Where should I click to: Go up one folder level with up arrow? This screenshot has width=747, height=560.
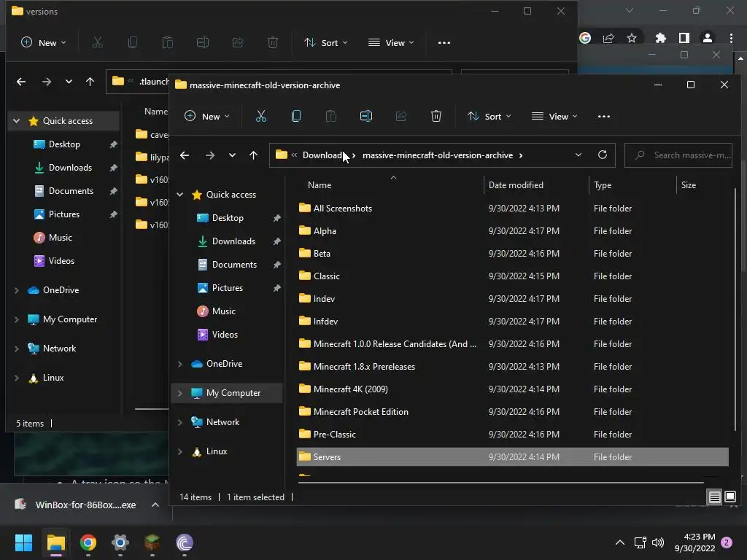tap(254, 155)
